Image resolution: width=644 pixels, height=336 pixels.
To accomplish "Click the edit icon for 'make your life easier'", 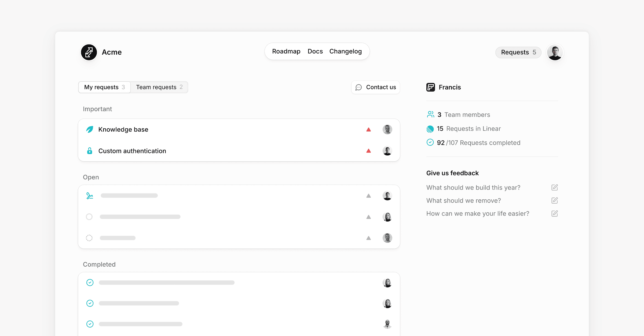I will (554, 214).
